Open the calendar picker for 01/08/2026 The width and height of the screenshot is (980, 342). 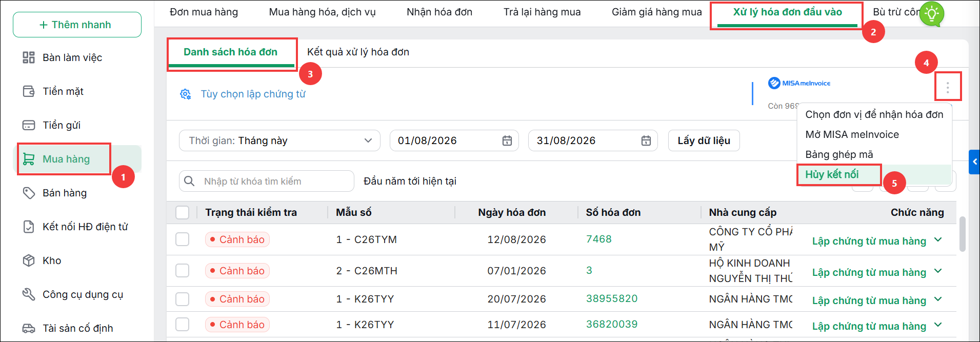pos(507,140)
